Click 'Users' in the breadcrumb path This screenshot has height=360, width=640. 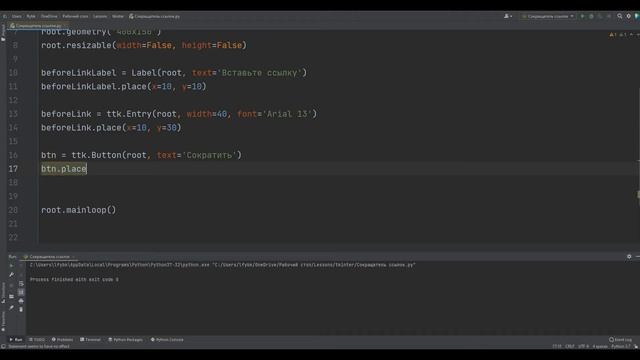pyautogui.click(x=17, y=16)
